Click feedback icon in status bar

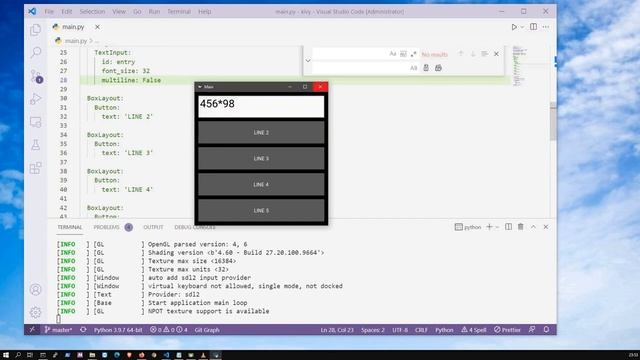(532, 330)
